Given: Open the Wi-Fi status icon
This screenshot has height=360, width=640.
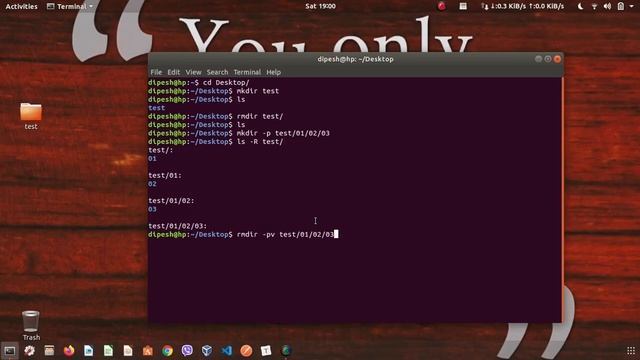Looking at the screenshot, I should tap(594, 6).
